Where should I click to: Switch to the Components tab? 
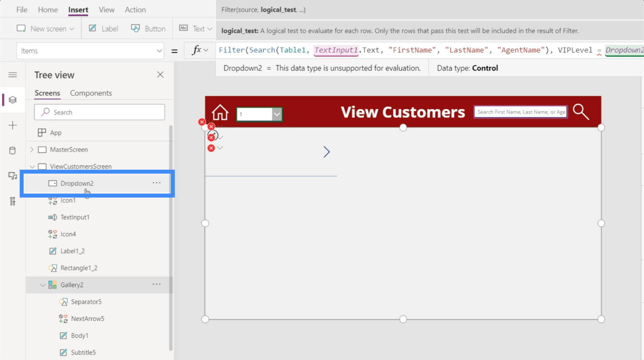(x=91, y=93)
